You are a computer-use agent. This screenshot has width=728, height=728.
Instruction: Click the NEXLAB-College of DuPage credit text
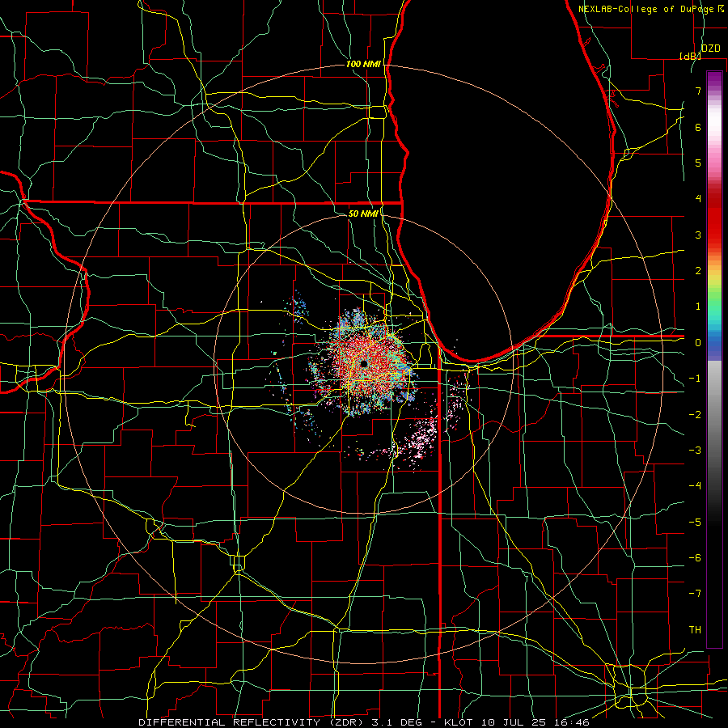[645, 9]
